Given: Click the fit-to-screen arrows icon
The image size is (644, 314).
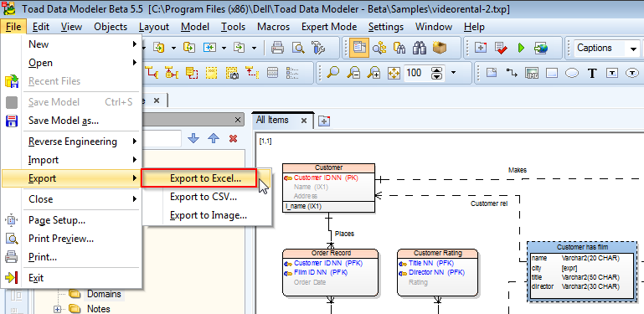Looking at the screenshot, I should tap(394, 73).
